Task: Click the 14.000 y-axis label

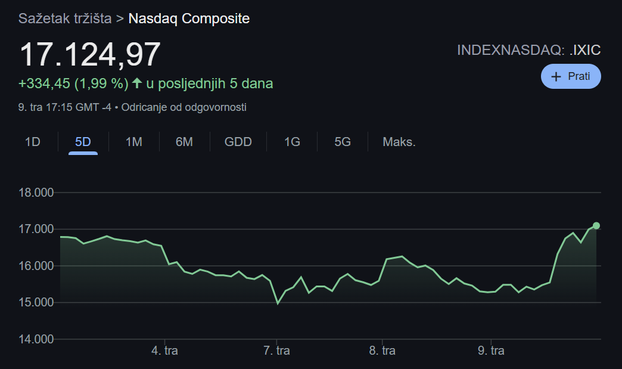Action: [36, 339]
